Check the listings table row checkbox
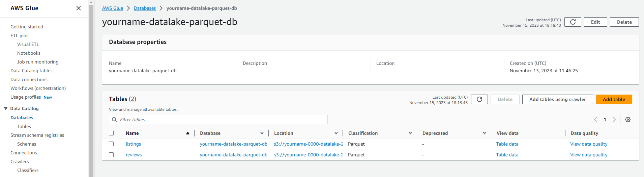Image resolution: width=644 pixels, height=177 pixels. coord(111,144)
